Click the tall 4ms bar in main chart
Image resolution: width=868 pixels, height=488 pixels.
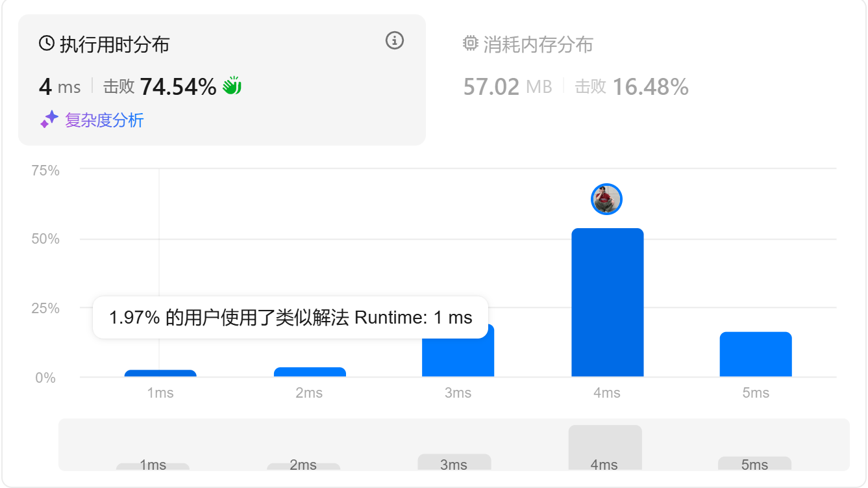[608, 302]
